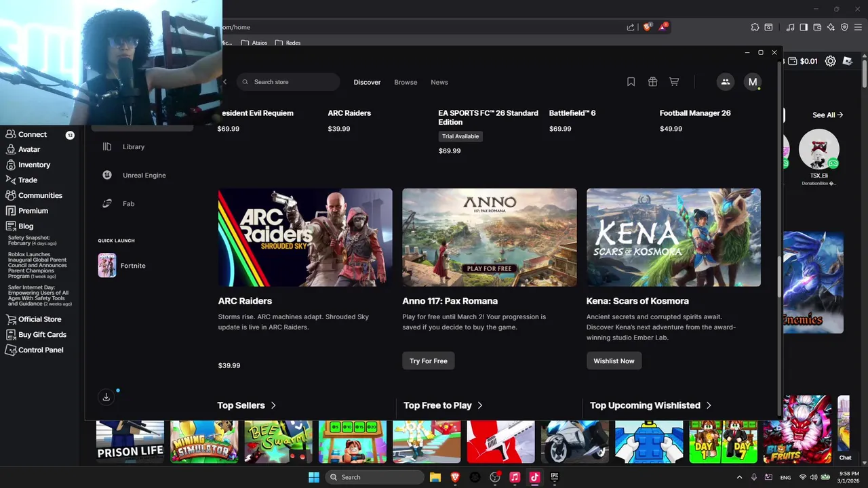Go back with the Epic store arrow

[x=225, y=82]
